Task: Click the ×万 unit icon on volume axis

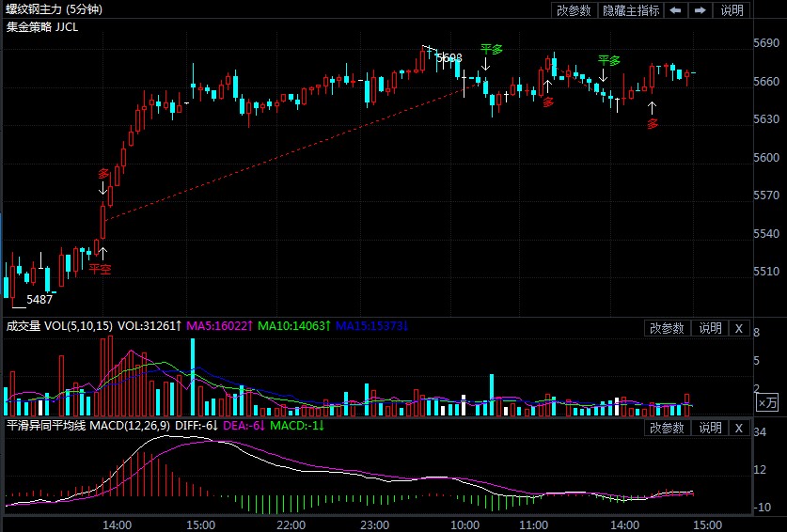Action: pos(767,402)
